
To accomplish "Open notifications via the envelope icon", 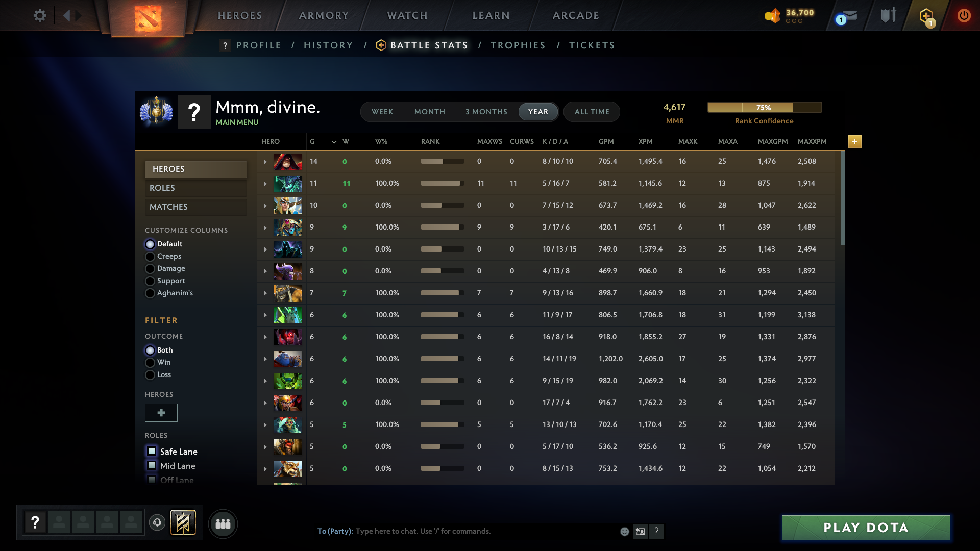I will click(x=850, y=16).
